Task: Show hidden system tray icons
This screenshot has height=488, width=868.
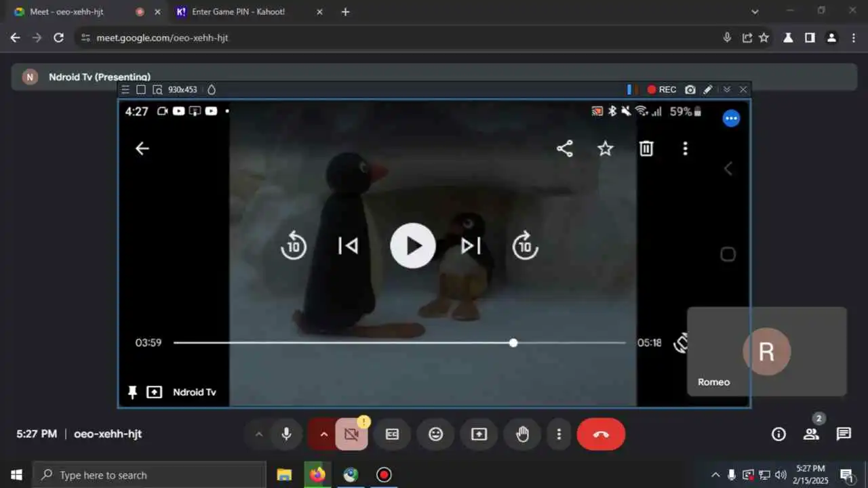Action: [x=715, y=474]
